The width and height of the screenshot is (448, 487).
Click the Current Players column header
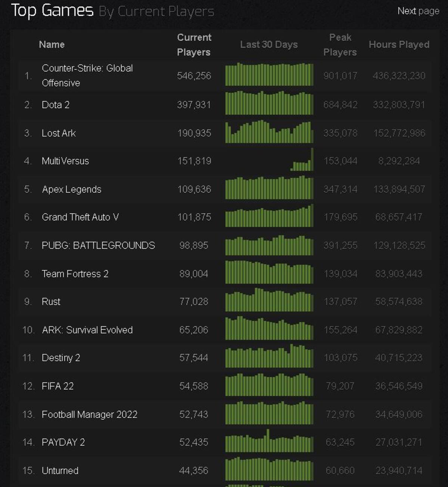(x=194, y=45)
